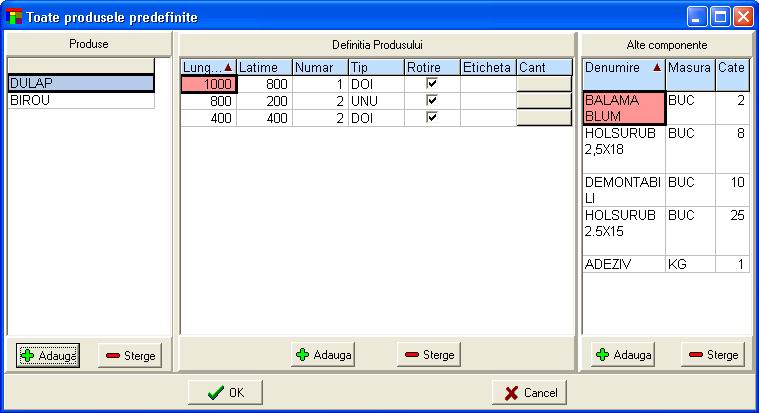759x413 pixels.
Task: Click the Tip column header
Action: [375, 67]
